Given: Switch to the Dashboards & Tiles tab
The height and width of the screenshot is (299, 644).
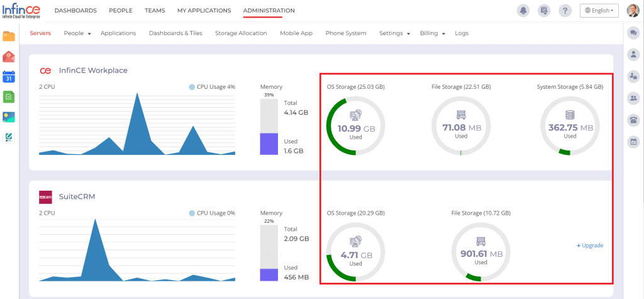Looking at the screenshot, I should (x=176, y=33).
